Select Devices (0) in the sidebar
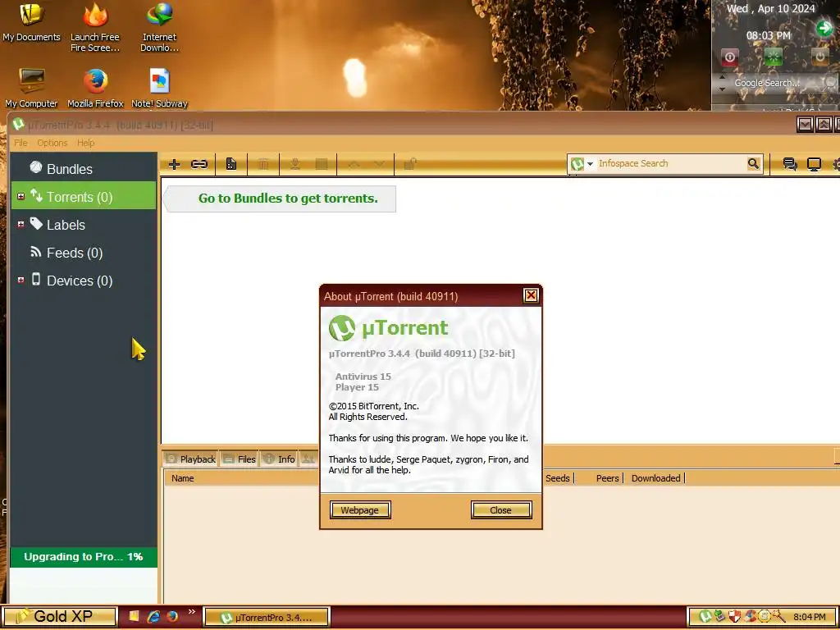Image resolution: width=840 pixels, height=630 pixels. coord(84,281)
